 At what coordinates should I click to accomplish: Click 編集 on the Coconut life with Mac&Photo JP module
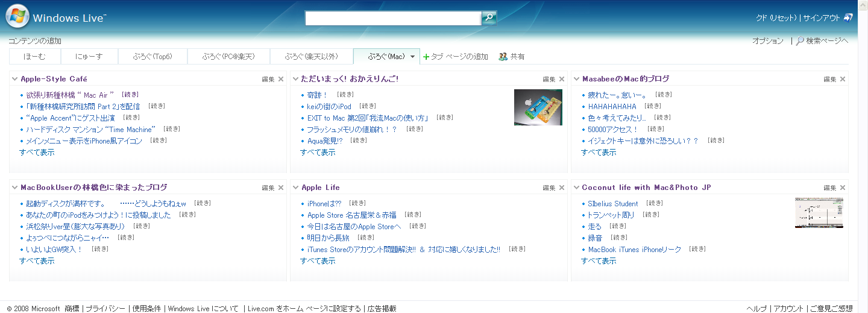pos(830,188)
